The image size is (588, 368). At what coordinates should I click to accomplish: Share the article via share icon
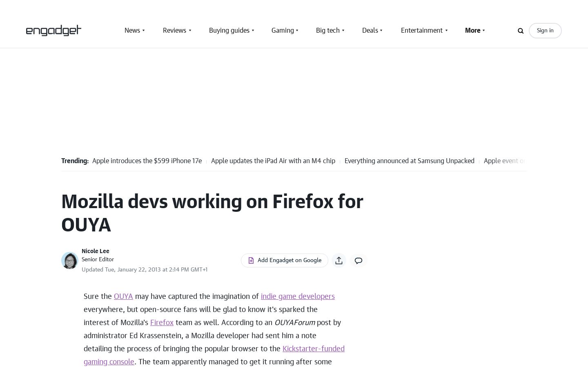(339, 260)
